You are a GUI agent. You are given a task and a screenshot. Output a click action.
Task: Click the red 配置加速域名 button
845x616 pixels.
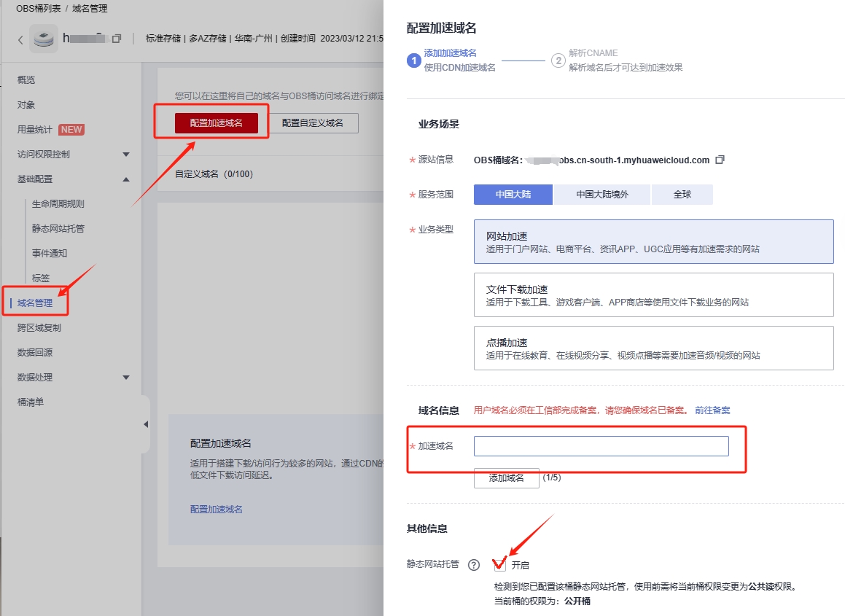[x=216, y=123]
